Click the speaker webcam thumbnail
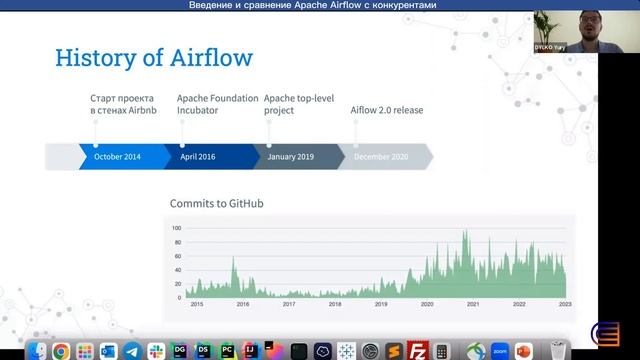This screenshot has width=640, height=360. tap(586, 32)
